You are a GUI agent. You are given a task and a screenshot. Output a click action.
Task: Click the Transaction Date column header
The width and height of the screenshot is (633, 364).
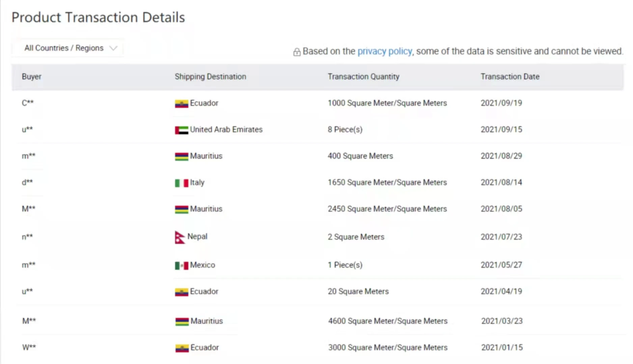click(510, 77)
